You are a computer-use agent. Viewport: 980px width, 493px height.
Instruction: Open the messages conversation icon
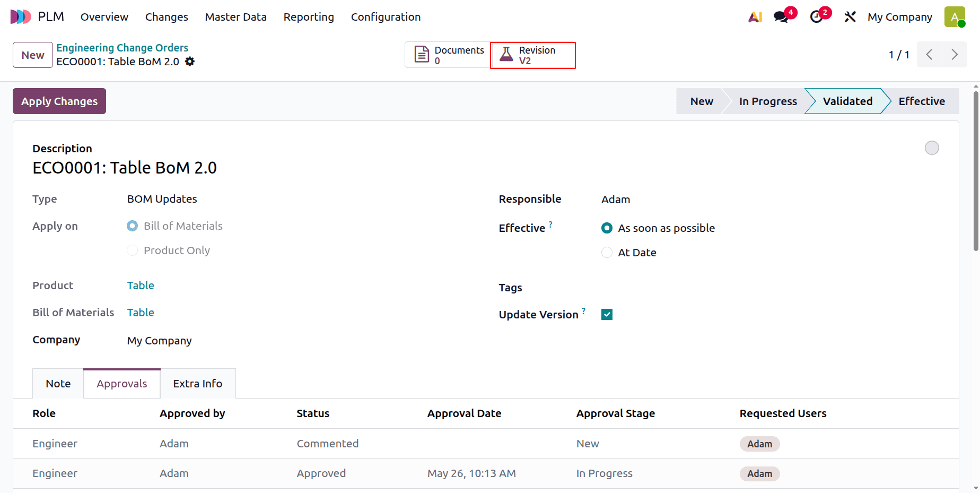tap(781, 17)
